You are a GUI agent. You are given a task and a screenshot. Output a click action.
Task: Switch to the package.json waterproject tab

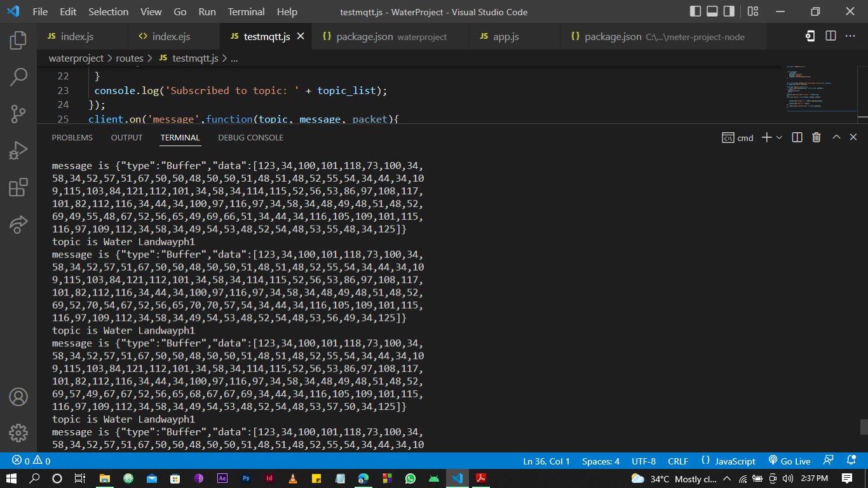(390, 37)
